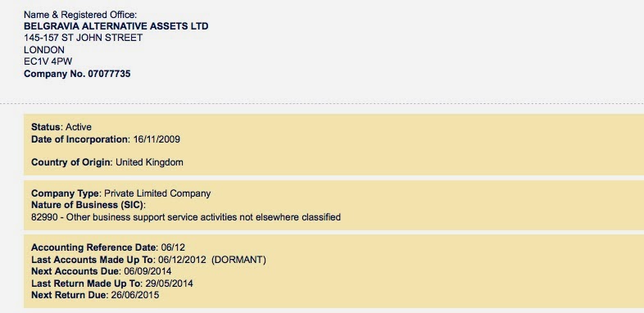Click the Last Accounts Made Up To date
The width and height of the screenshot is (644, 313).
coord(183,260)
